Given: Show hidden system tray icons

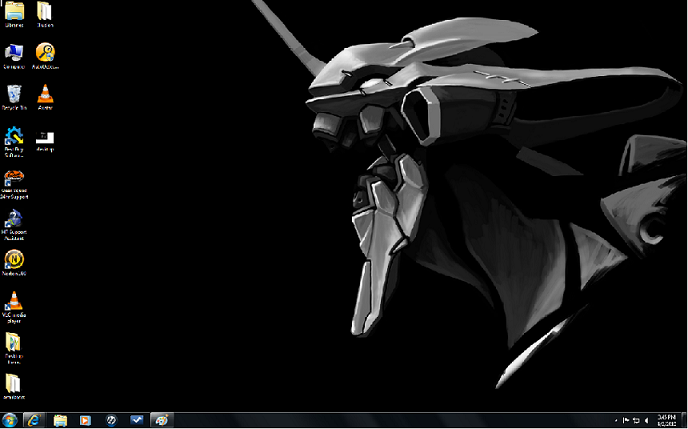Looking at the screenshot, I should (x=616, y=421).
